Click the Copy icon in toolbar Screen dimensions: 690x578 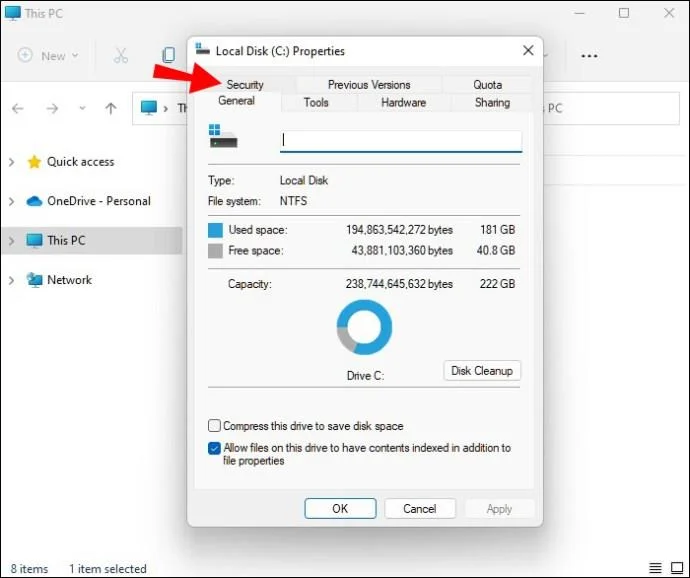169,55
